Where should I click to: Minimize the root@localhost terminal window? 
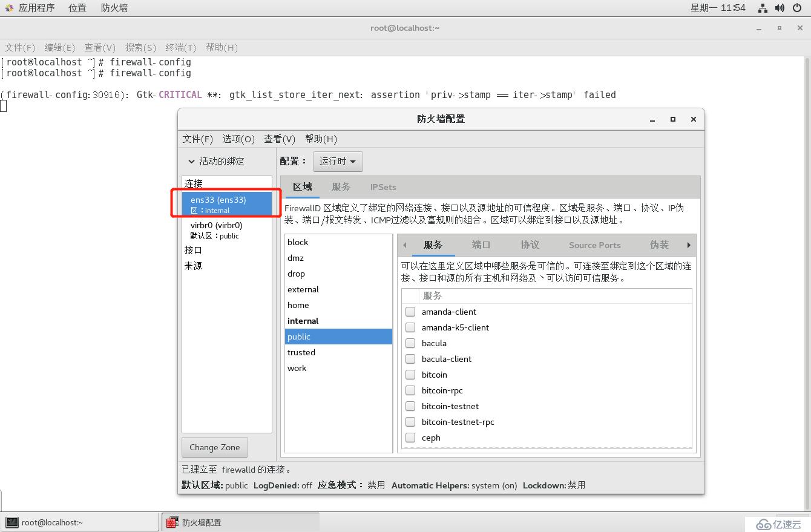click(759, 28)
